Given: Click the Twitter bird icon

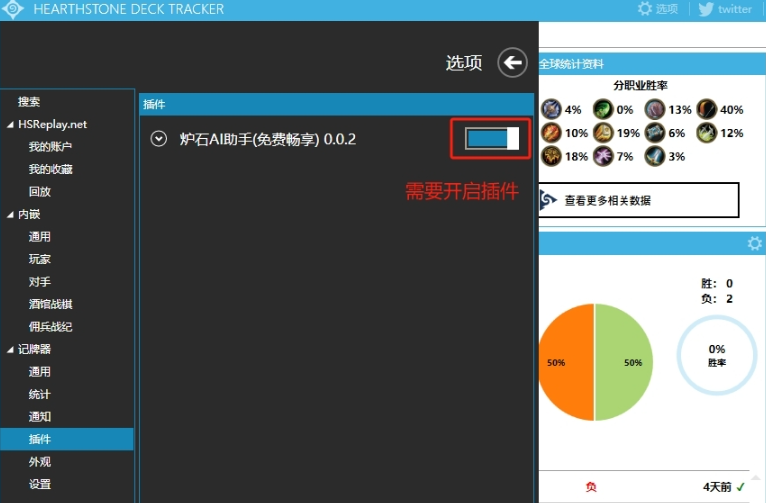Looking at the screenshot, I should click(706, 9).
